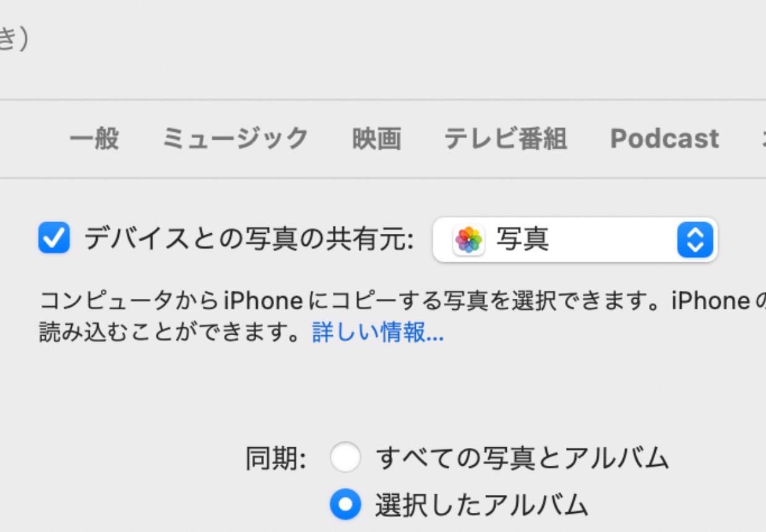Switch to the Podcast tab

[x=665, y=139]
